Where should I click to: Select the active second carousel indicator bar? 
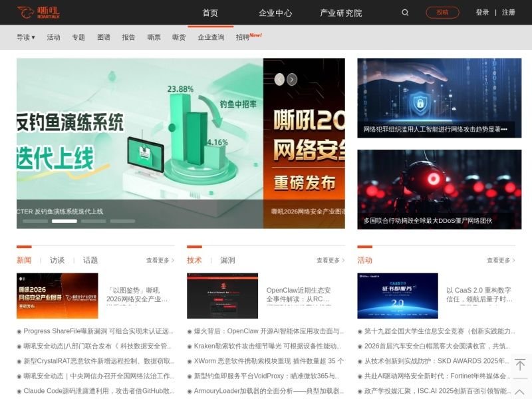tap(64, 221)
